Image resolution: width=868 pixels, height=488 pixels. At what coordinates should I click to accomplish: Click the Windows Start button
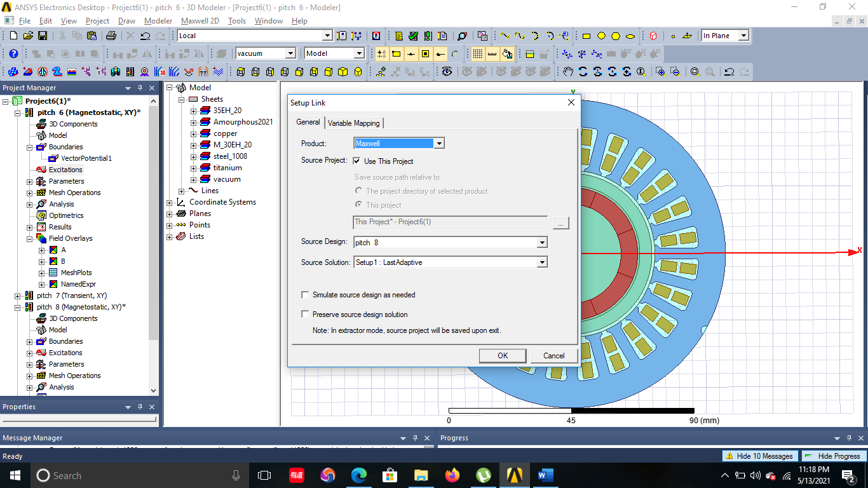click(15, 475)
